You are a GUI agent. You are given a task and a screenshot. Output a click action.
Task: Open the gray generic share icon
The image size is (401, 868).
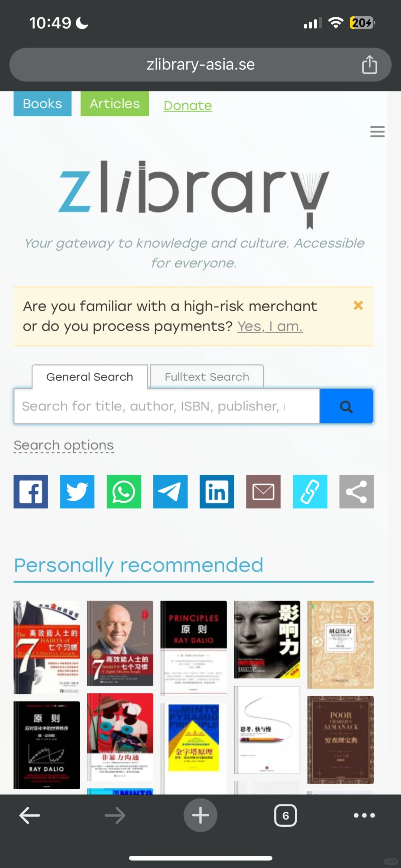(356, 491)
